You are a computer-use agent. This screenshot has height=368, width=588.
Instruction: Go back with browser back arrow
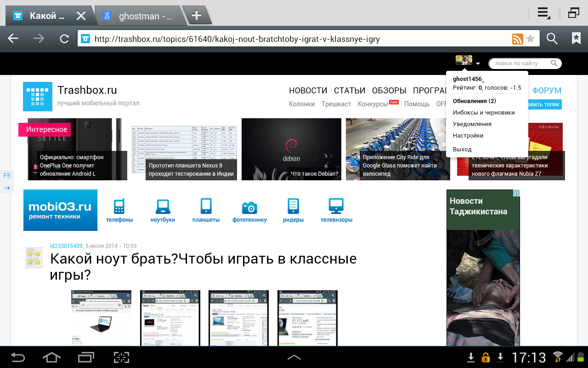[x=13, y=39]
